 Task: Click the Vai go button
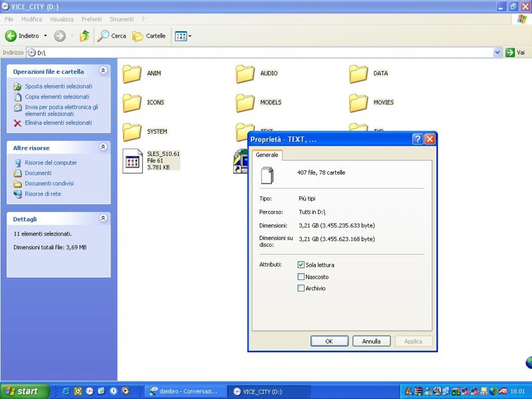pyautogui.click(x=515, y=53)
